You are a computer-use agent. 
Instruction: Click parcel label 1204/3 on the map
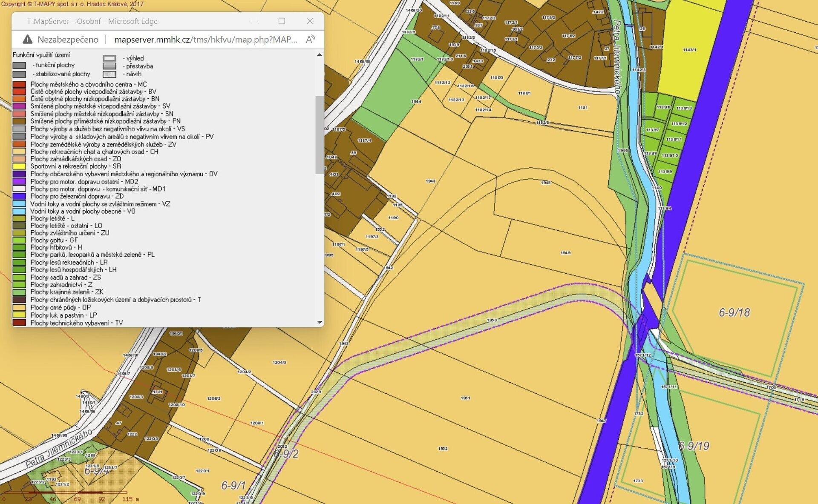click(x=279, y=363)
